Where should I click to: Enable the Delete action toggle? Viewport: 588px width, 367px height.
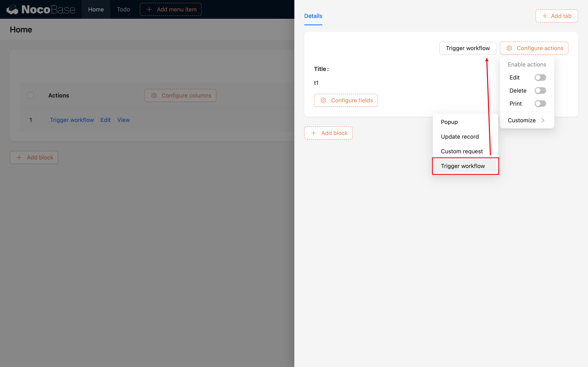coord(540,90)
